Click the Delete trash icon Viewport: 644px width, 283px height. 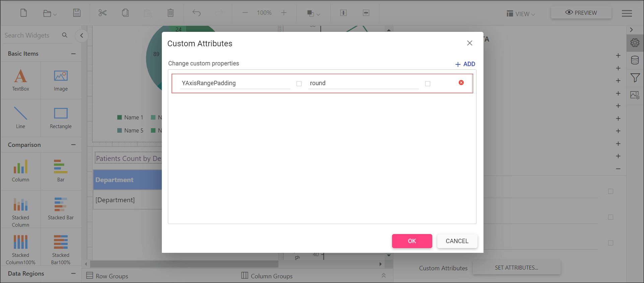click(171, 13)
